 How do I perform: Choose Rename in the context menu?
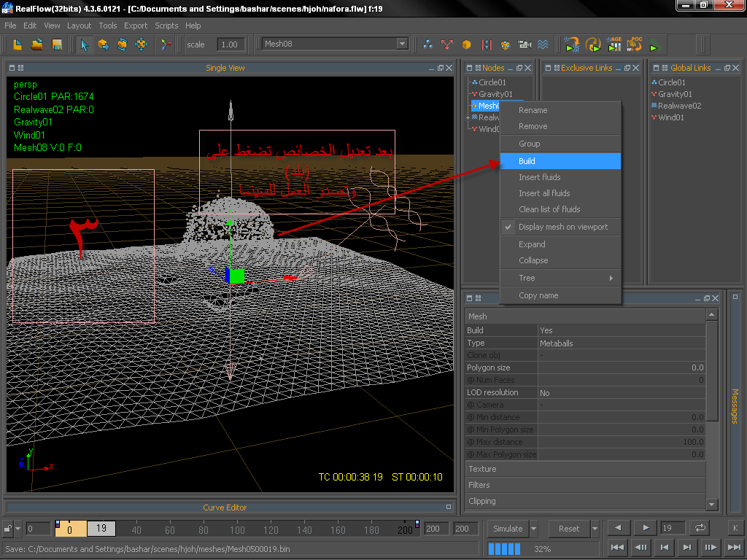point(560,111)
